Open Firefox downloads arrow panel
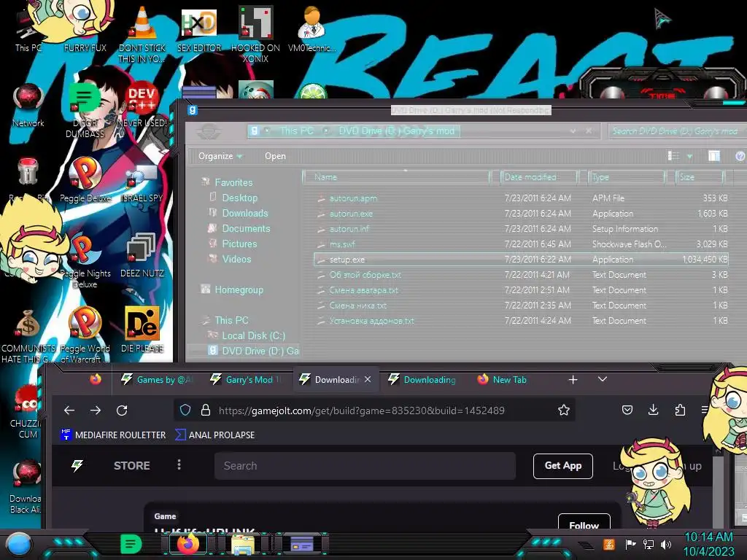747x560 pixels. pyautogui.click(x=653, y=410)
